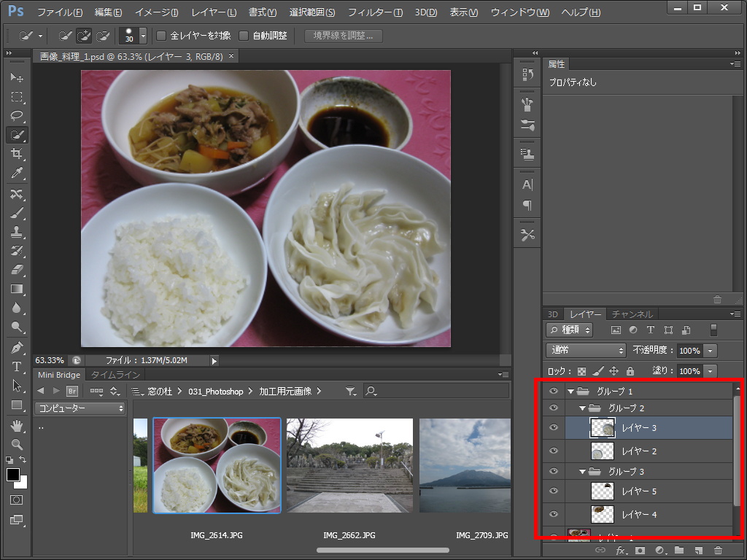The width and height of the screenshot is (747, 560).
Task: Hide グループ 2 visibility eye
Action: [x=554, y=408]
